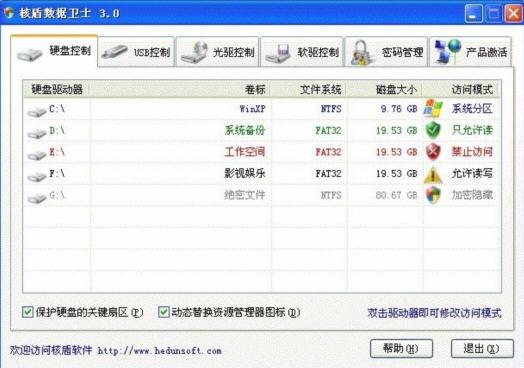This screenshot has height=368, width=524.
Task: Open the 光驱控制 tab
Action: [x=218, y=52]
